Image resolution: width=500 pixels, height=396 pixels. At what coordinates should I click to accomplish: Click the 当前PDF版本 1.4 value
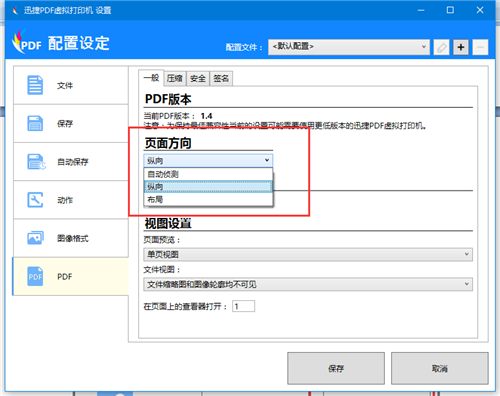pyautogui.click(x=206, y=116)
